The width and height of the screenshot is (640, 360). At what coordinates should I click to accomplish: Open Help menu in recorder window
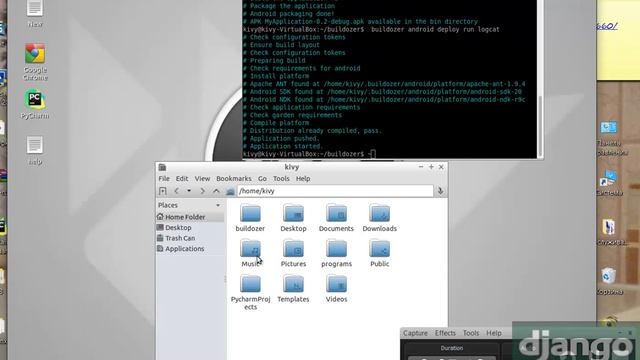pyautogui.click(x=493, y=333)
